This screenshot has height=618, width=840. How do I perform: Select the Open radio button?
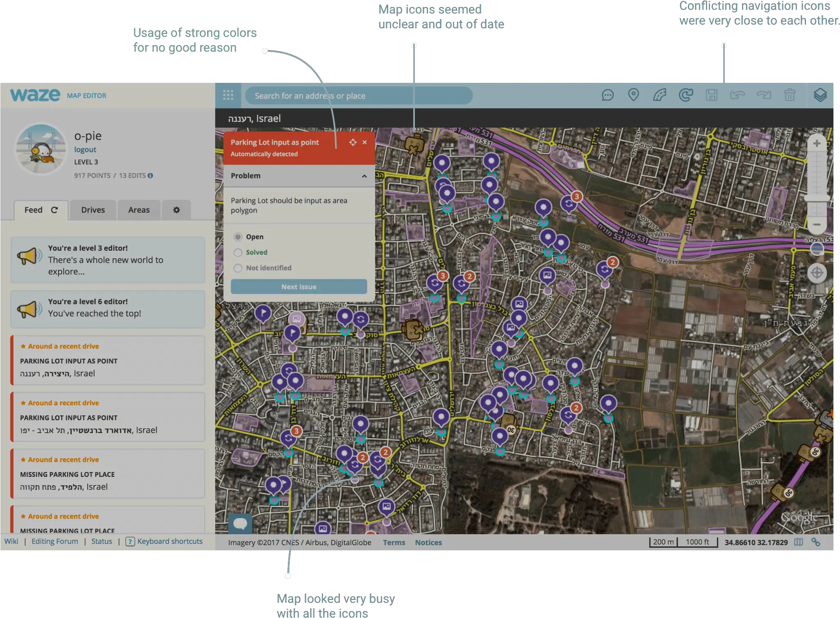(x=237, y=236)
